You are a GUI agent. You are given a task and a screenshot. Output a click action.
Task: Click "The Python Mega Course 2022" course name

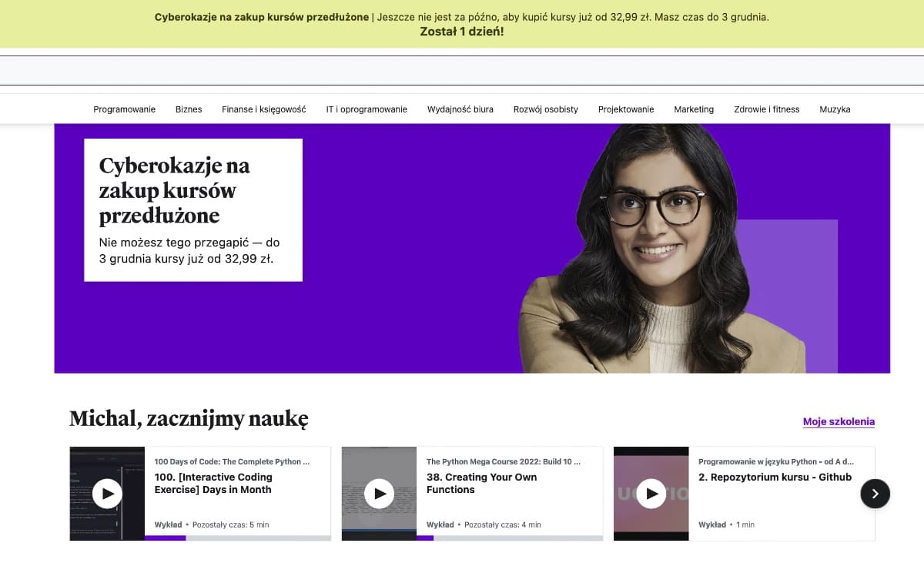(x=504, y=462)
